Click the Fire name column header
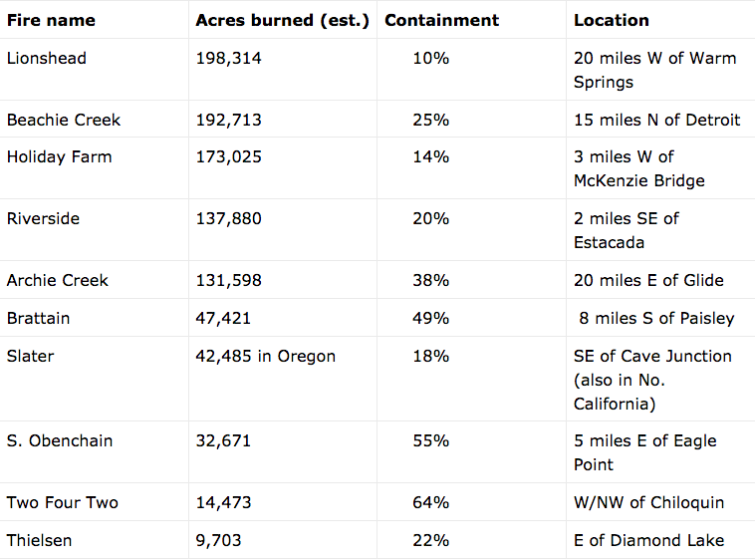 pyautogui.click(x=51, y=20)
